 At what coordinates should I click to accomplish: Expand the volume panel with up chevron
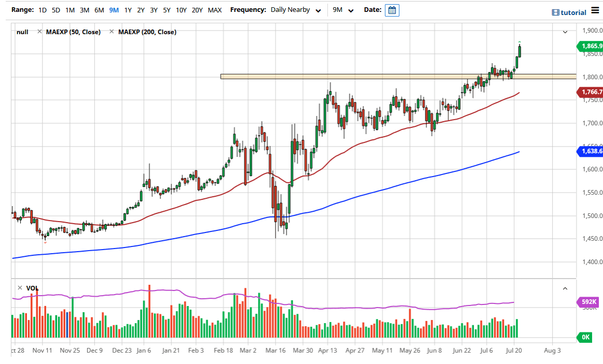565,288
